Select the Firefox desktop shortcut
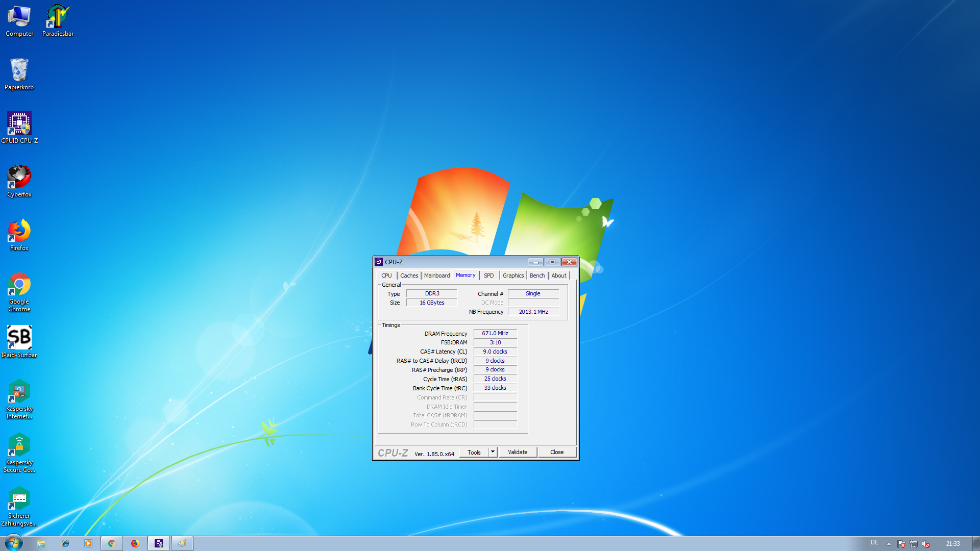 19,235
